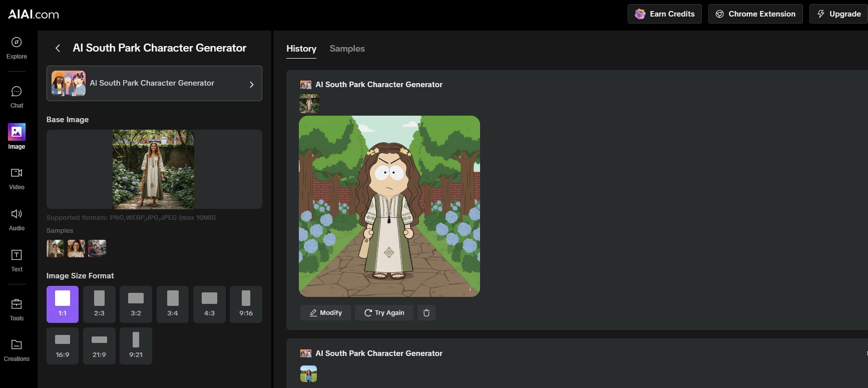Screen dimensions: 868x388
Task: Select the 3:4 image size format
Action: pyautogui.click(x=173, y=304)
